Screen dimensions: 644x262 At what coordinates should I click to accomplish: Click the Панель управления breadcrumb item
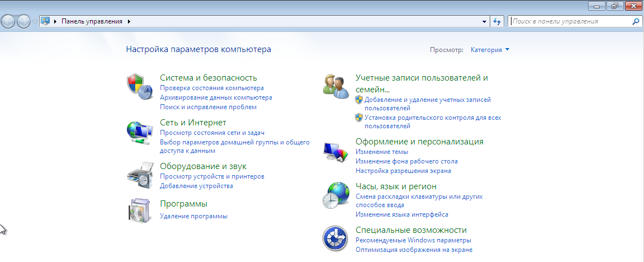pos(92,21)
